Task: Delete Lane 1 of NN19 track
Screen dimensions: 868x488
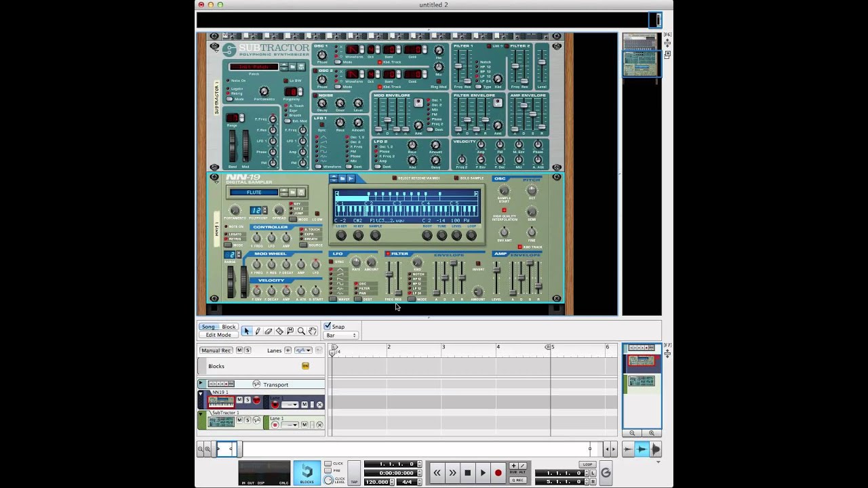Action: pos(319,405)
